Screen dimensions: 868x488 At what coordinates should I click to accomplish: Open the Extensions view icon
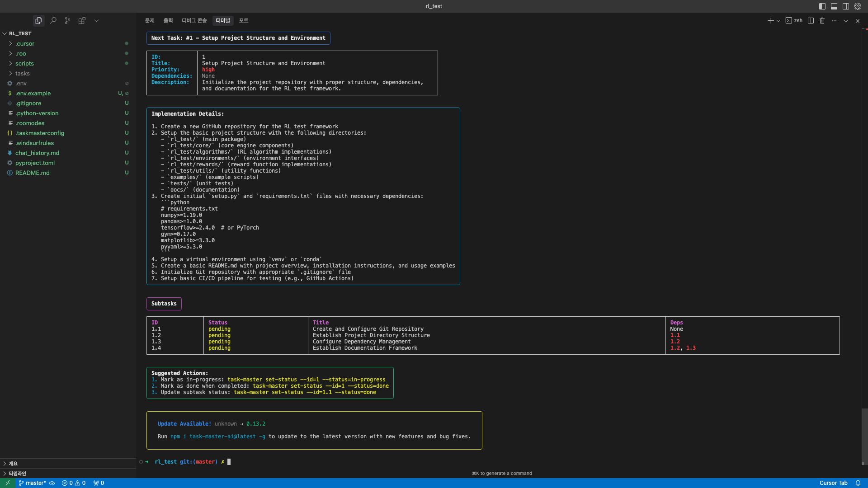tap(82, 20)
